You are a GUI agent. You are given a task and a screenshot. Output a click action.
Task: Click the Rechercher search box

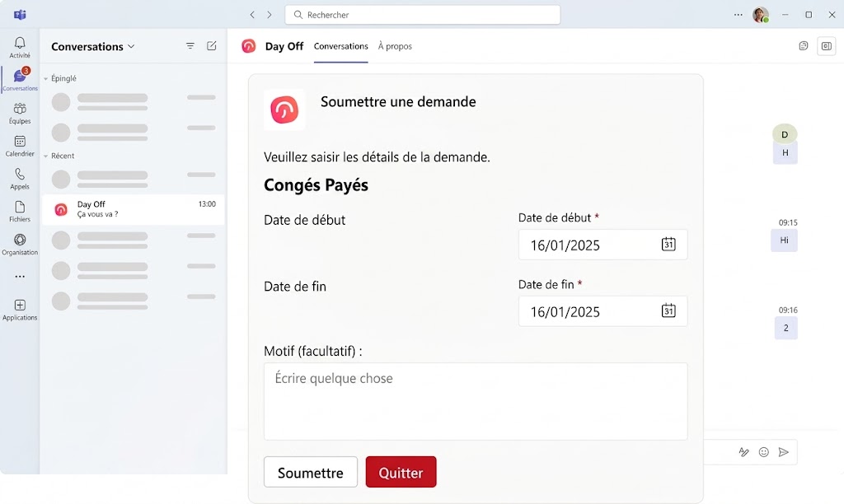click(423, 15)
